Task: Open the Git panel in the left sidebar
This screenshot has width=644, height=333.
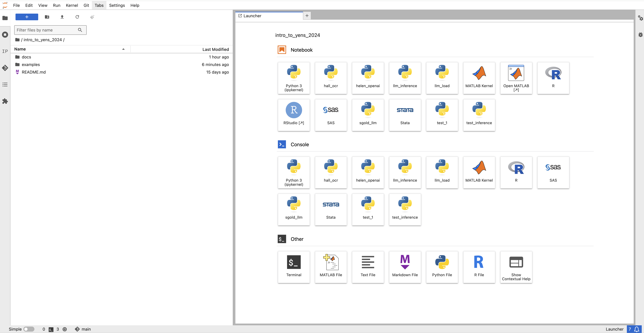Action: coord(5,68)
